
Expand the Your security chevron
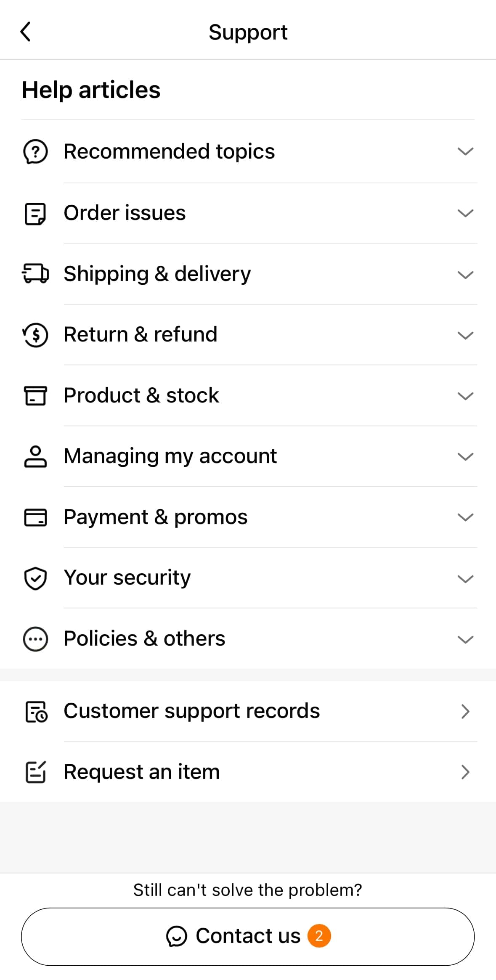tap(465, 579)
